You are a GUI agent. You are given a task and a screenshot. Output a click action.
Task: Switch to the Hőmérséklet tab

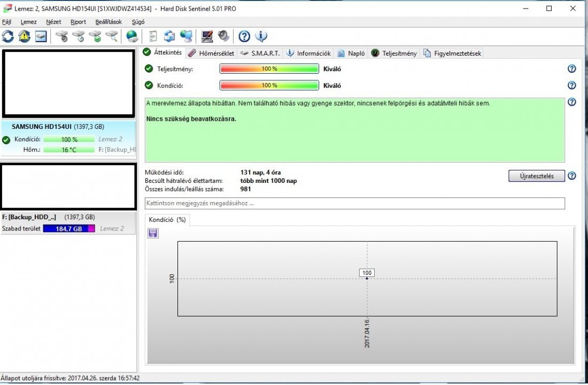212,53
